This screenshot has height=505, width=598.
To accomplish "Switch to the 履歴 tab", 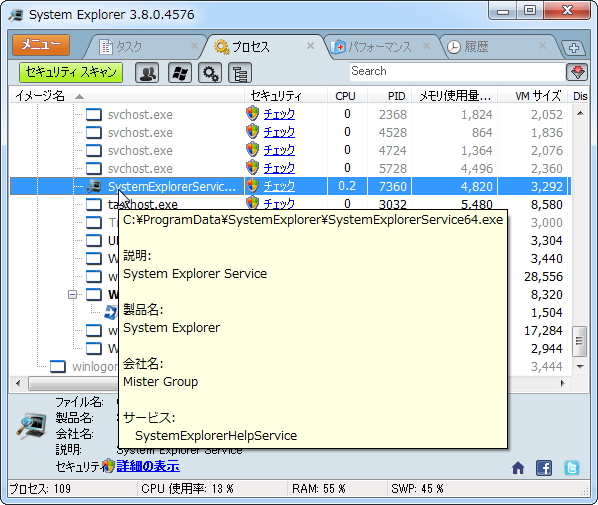I will point(476,47).
